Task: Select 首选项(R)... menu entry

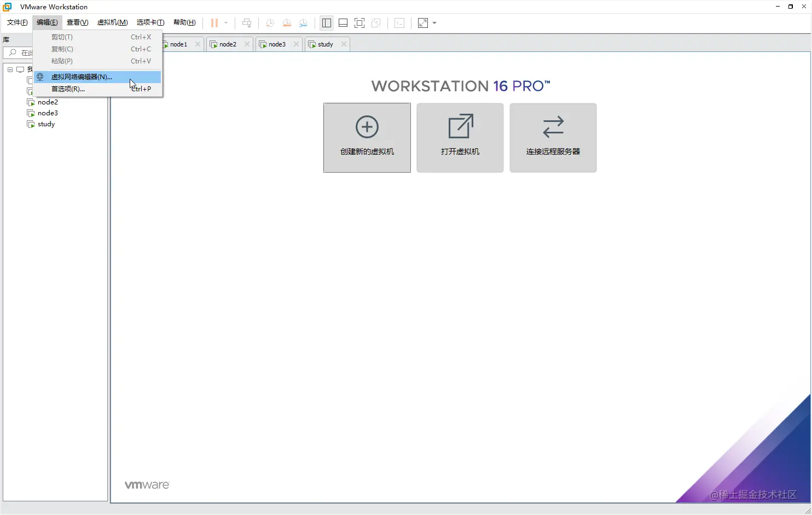Action: coord(97,89)
